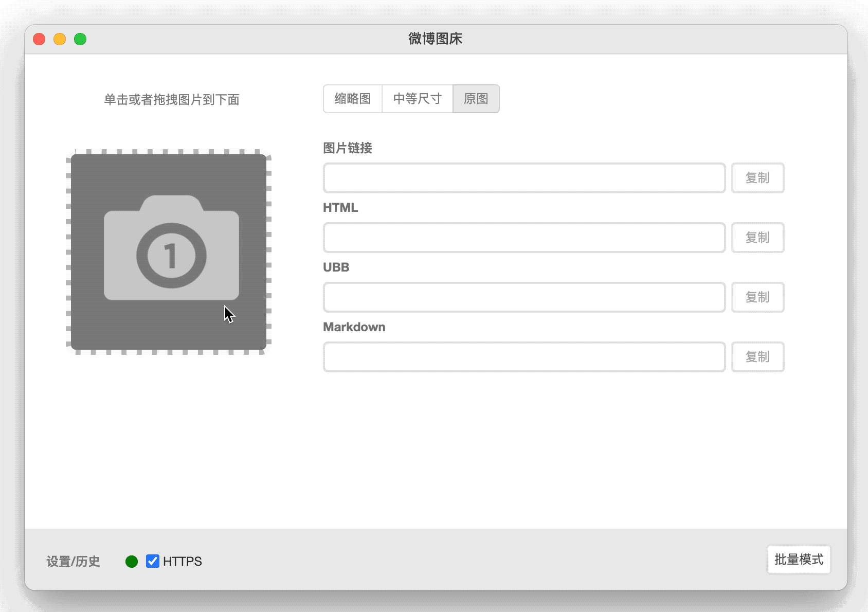Viewport: 868px width, 612px height.
Task: Click the camera upload drop area
Action: 169,252
